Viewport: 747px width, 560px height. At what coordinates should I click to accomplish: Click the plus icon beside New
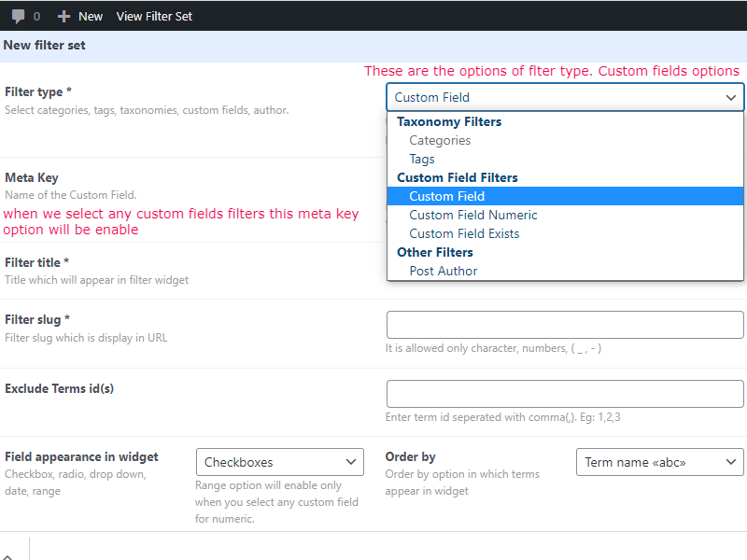click(63, 17)
